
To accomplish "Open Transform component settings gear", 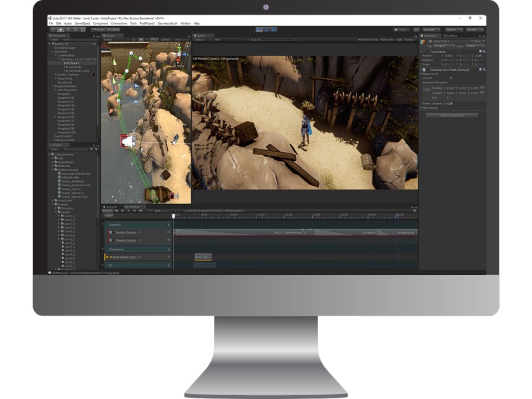I will click(x=484, y=51).
